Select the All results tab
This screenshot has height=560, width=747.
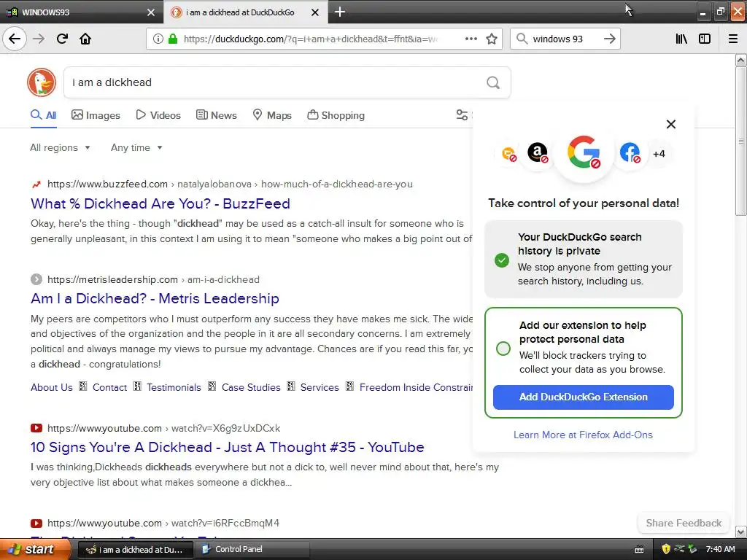pyautogui.click(x=43, y=115)
